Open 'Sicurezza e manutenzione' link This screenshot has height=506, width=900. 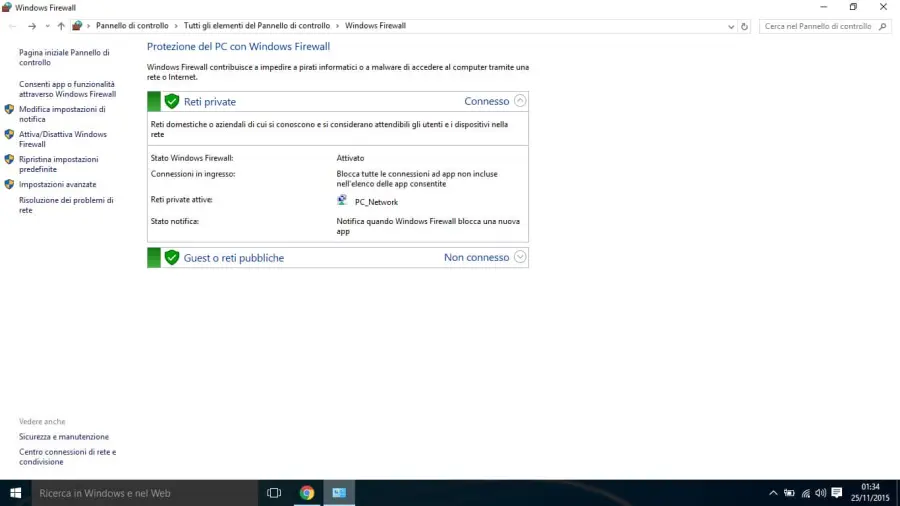[x=64, y=437]
